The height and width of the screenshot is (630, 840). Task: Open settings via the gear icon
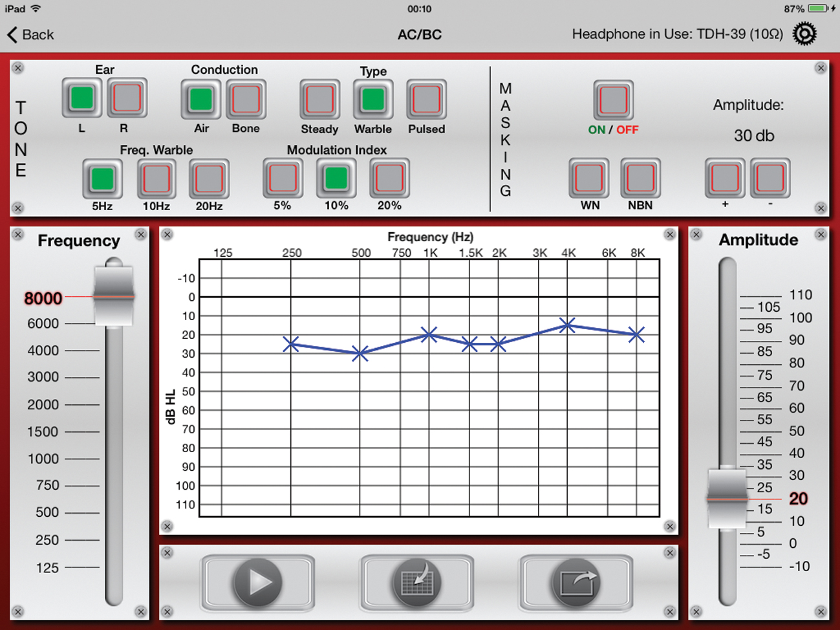click(x=804, y=34)
